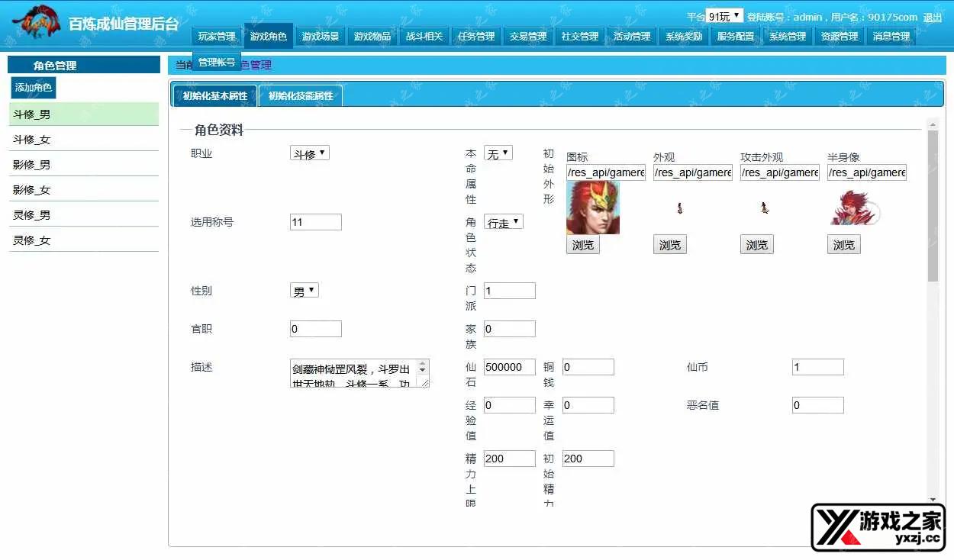Open the 本命属性 attribute dropdown
The height and width of the screenshot is (560, 954).
pyautogui.click(x=498, y=153)
